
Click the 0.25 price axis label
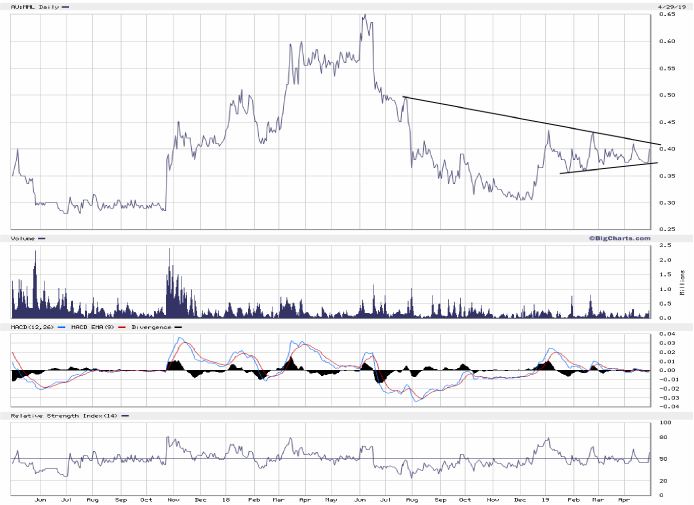(x=666, y=229)
